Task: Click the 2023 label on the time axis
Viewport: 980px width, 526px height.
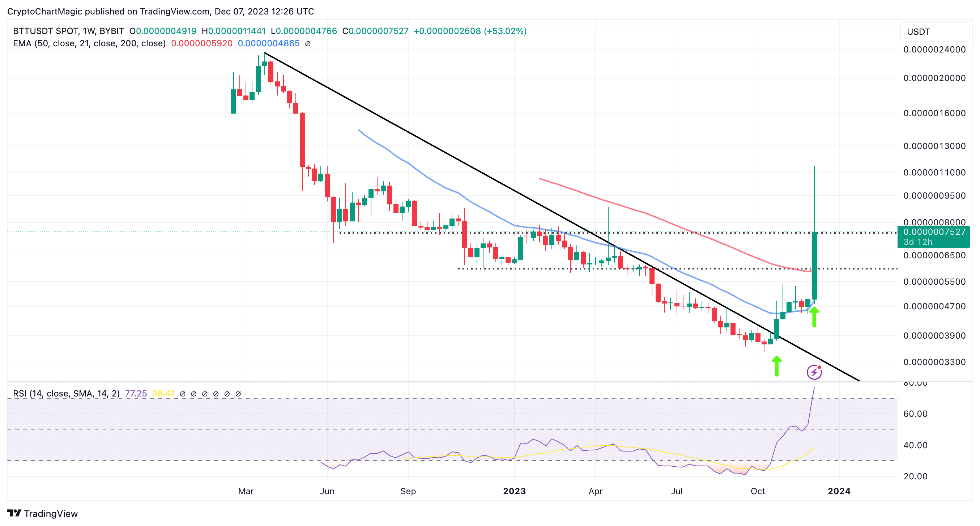Action: [514, 491]
